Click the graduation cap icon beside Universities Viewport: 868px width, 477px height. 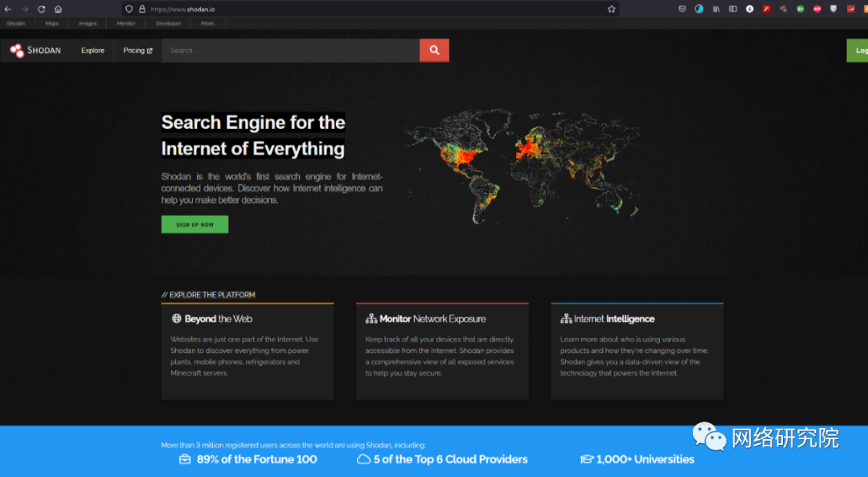coord(587,459)
